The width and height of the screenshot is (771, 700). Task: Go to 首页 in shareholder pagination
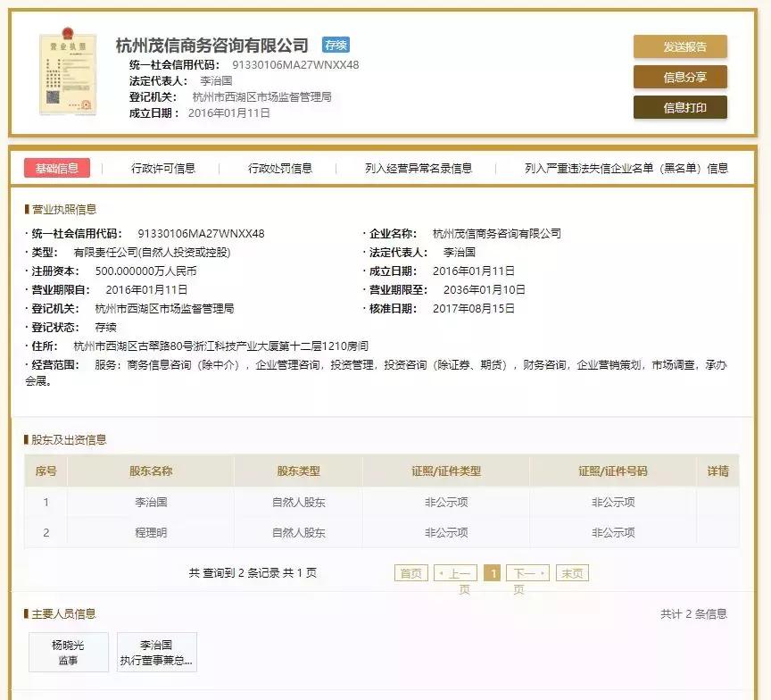(410, 572)
